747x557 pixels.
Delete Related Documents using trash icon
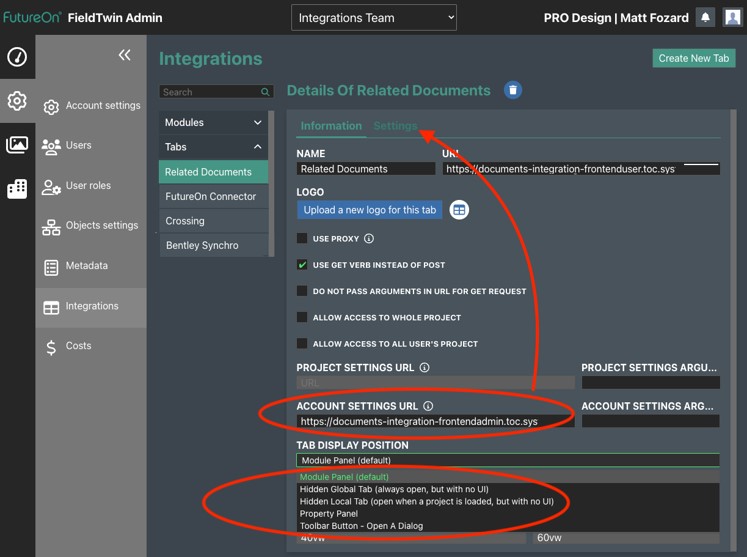513,90
